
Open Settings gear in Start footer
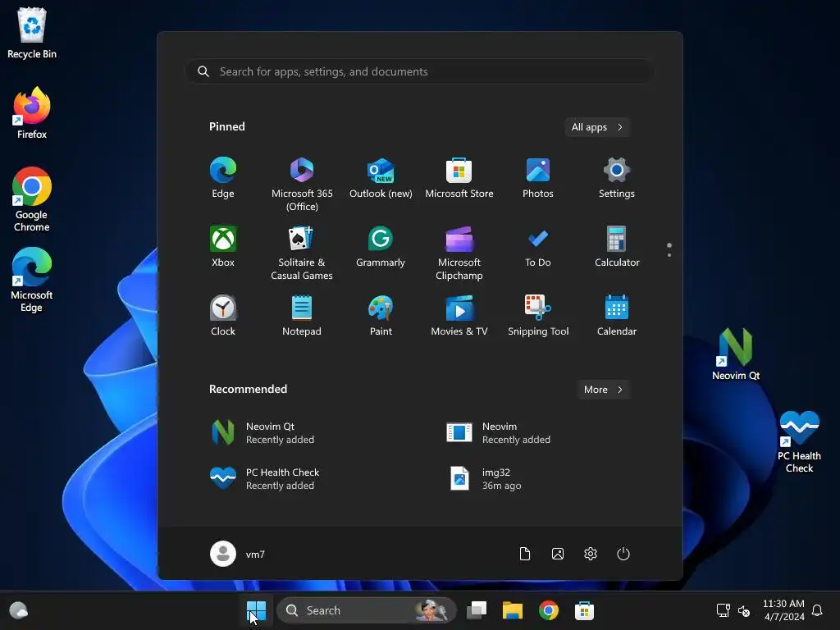coord(591,554)
